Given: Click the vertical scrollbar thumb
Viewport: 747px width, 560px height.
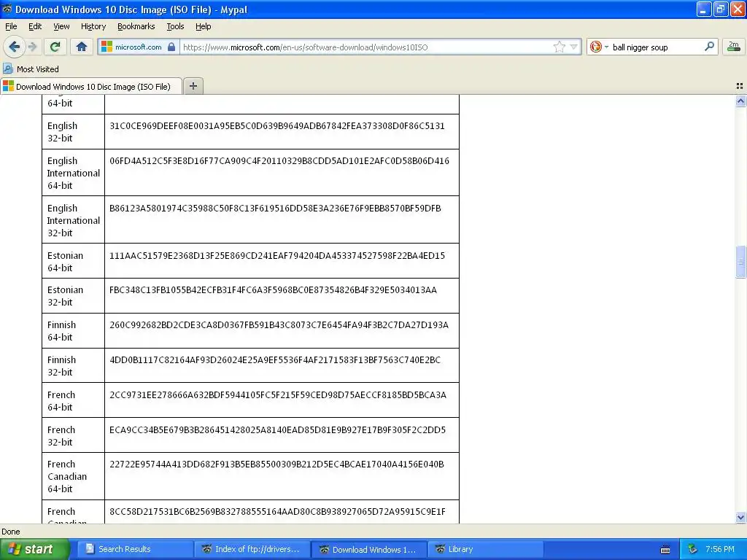Looking at the screenshot, I should pos(740,262).
